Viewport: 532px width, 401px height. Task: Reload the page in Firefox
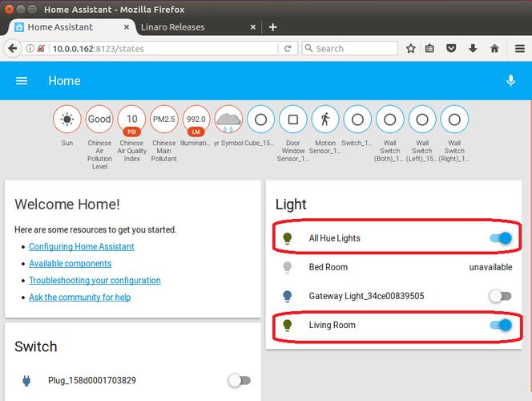click(x=288, y=49)
